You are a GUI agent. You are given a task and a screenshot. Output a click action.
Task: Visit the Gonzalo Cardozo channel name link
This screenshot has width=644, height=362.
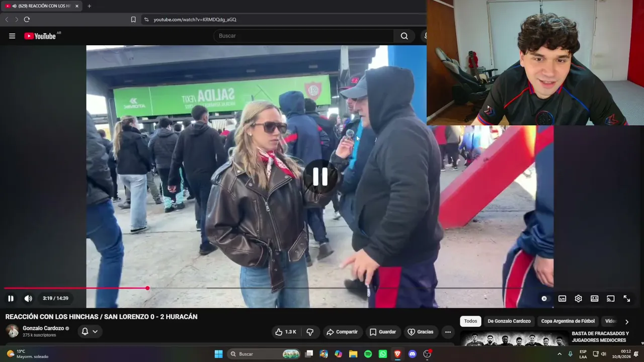tap(43, 328)
